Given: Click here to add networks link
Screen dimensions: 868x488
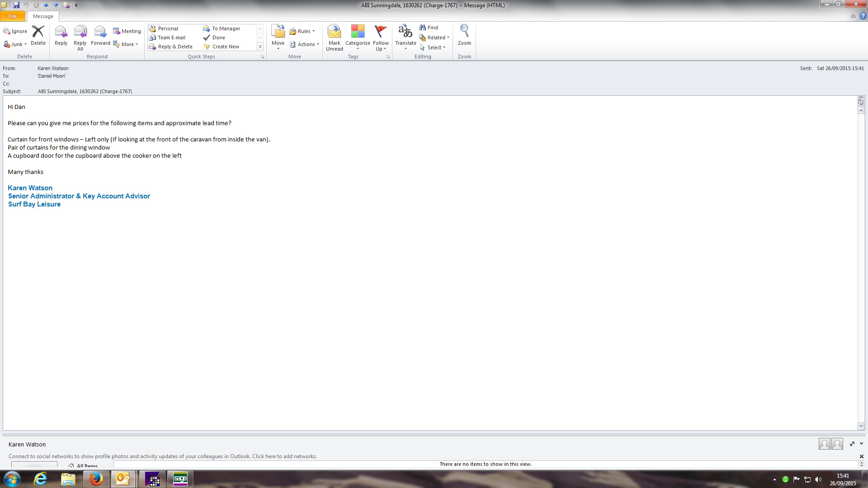Looking at the screenshot, I should (284, 456).
